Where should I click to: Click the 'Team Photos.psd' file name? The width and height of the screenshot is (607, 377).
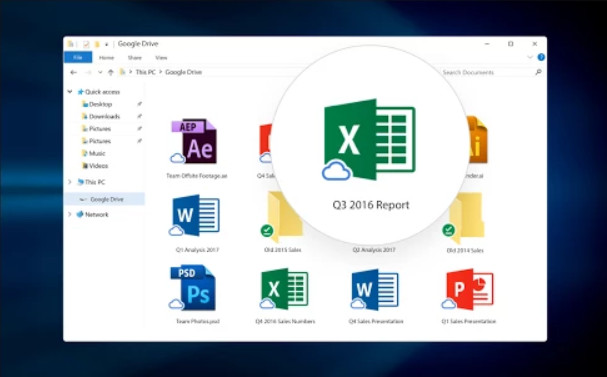(198, 321)
